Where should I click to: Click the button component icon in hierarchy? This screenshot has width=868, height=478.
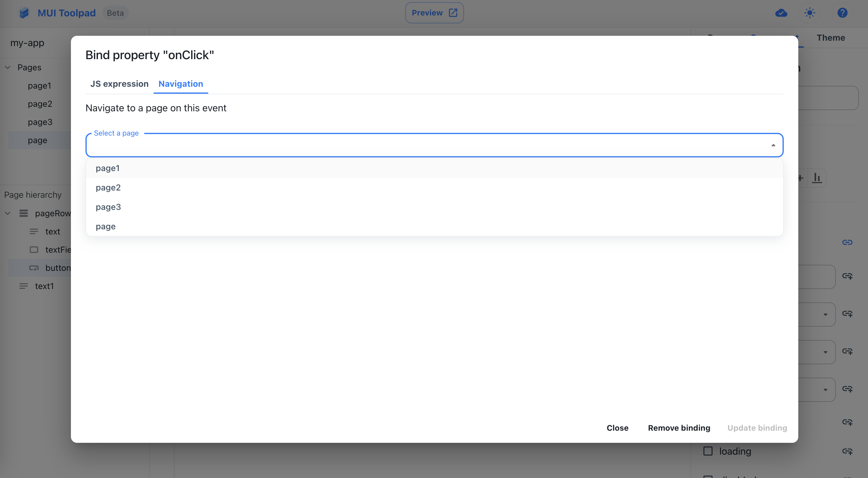(x=34, y=268)
